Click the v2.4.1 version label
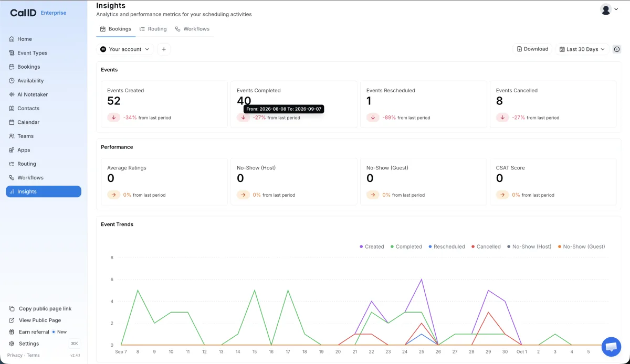 (x=75, y=356)
